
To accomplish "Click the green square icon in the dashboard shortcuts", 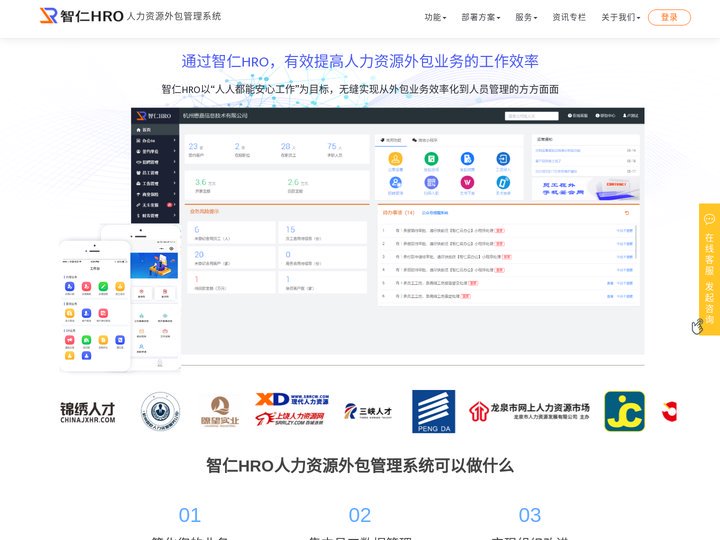I will point(431,159).
